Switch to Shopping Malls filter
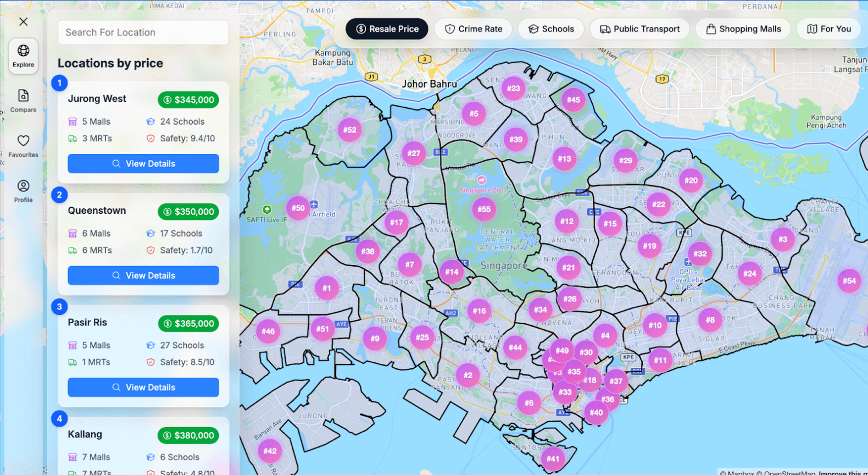 tap(743, 29)
